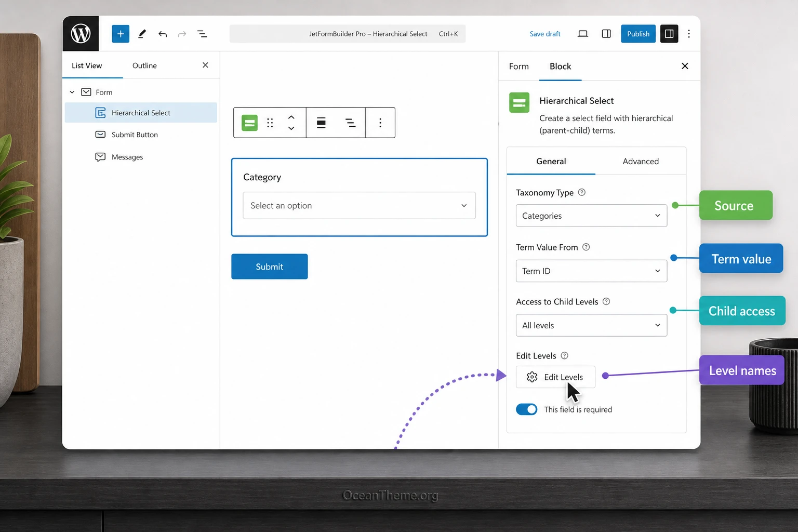This screenshot has width=798, height=532.
Task: Click the blue block inserter plus button
Action: tap(121, 34)
